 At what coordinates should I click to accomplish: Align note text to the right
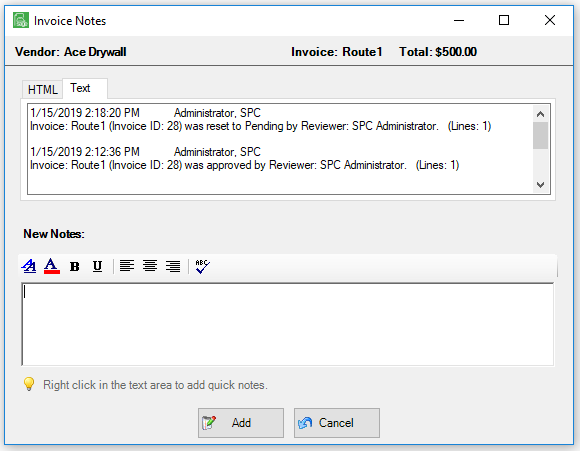pyautogui.click(x=173, y=266)
